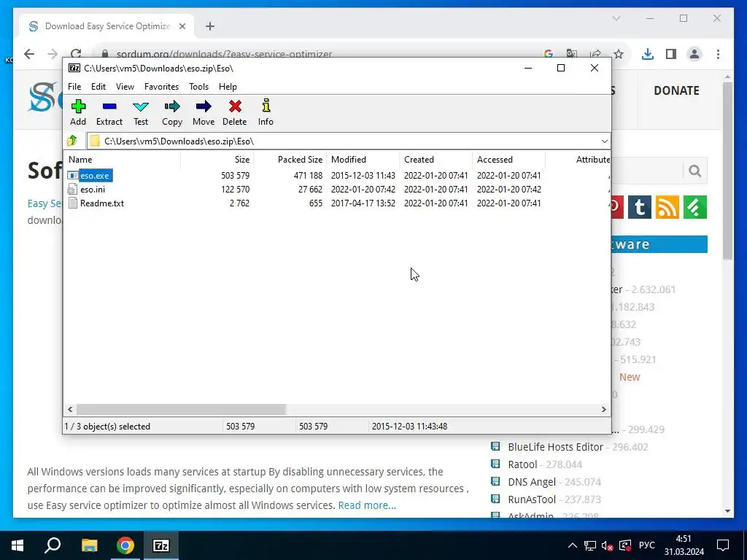Reload the Chrome page
This screenshot has width=747, height=560.
click(76, 54)
